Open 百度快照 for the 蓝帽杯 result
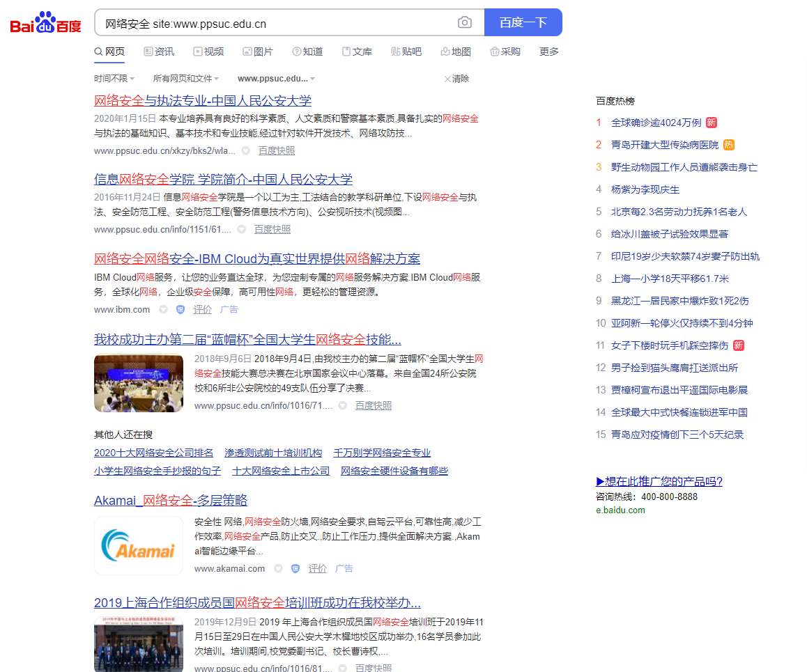 (374, 406)
